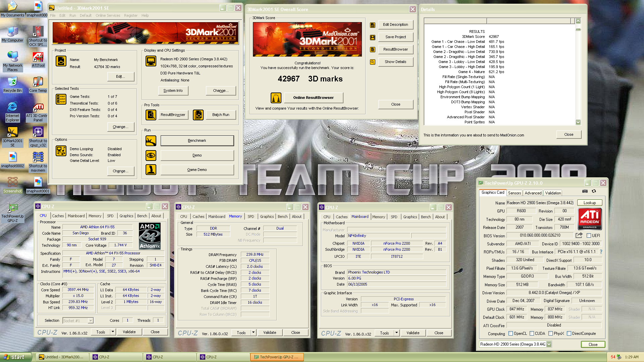
Task: Click the Show Details magnifier icon
Action: point(373,62)
